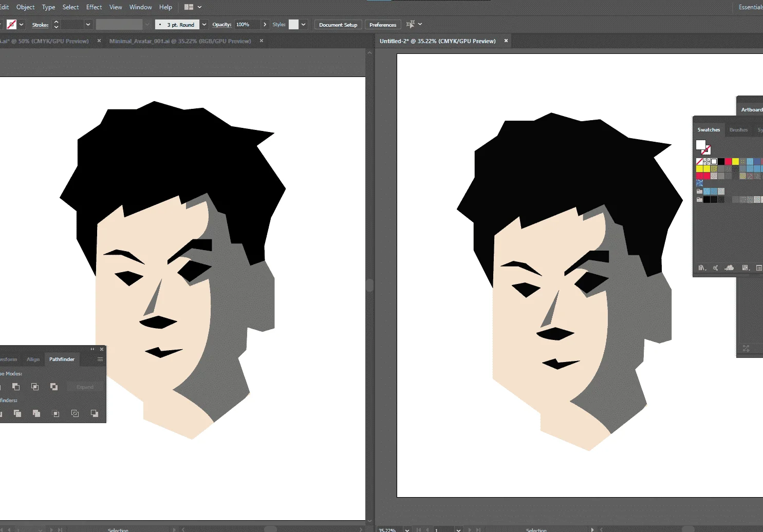
Task: Click the Trim pathfinder icon
Action: [x=17, y=413]
